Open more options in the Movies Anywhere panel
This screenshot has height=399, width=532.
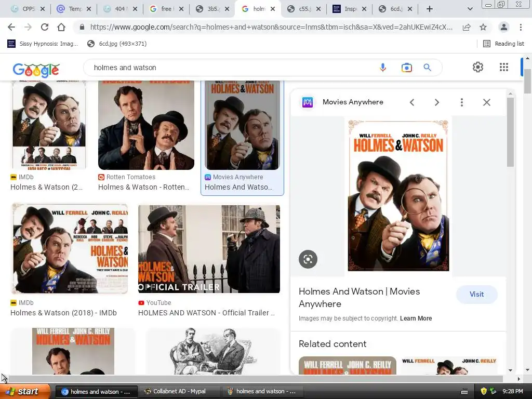(462, 102)
